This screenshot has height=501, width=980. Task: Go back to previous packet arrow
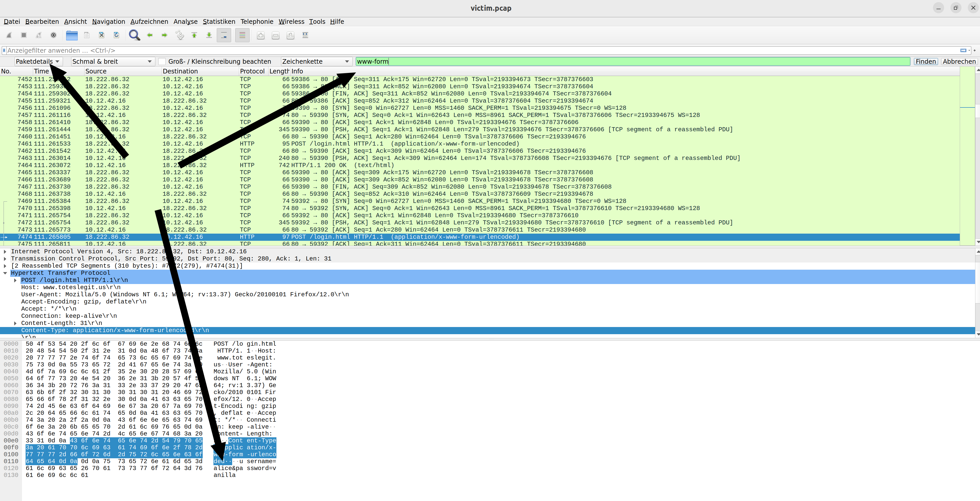pos(150,35)
